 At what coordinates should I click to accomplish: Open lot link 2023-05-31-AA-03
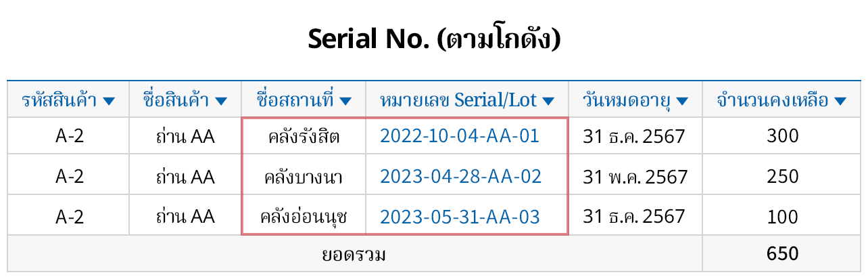coord(460,217)
